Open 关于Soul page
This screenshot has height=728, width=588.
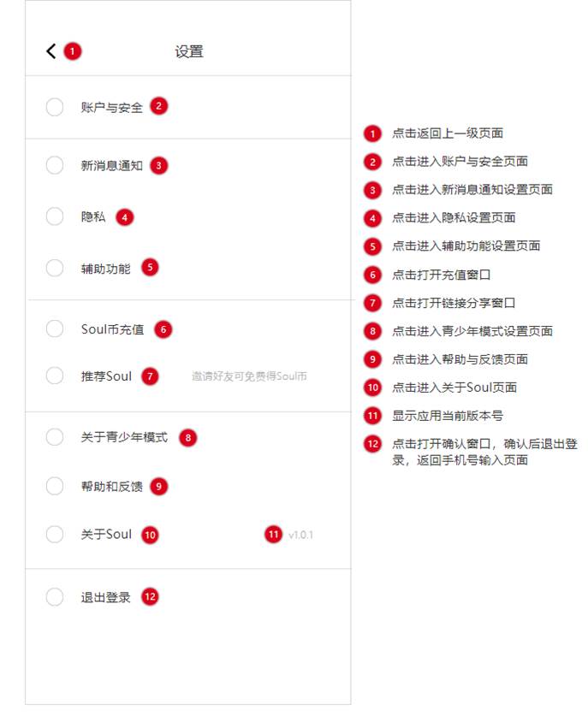(x=107, y=535)
